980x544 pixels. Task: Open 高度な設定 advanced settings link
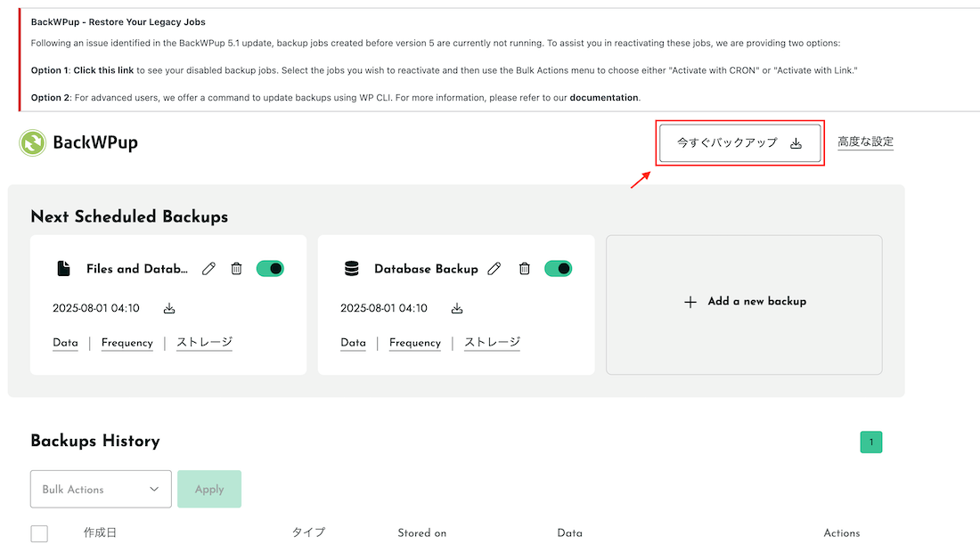(x=866, y=142)
